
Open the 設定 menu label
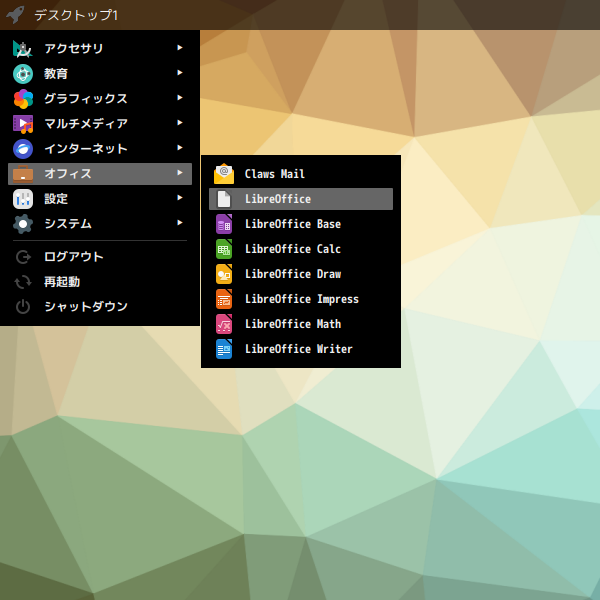click(x=56, y=199)
